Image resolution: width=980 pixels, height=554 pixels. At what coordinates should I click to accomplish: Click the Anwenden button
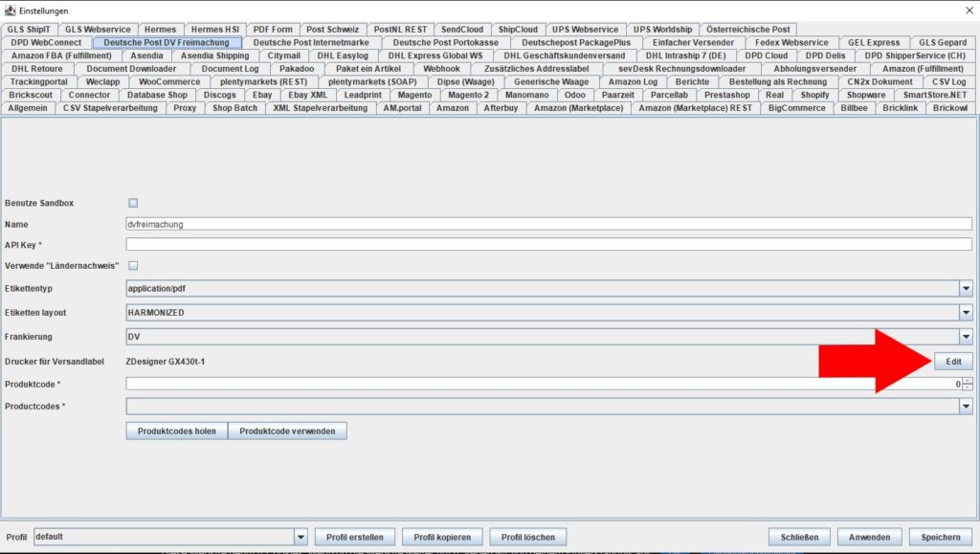[869, 537]
